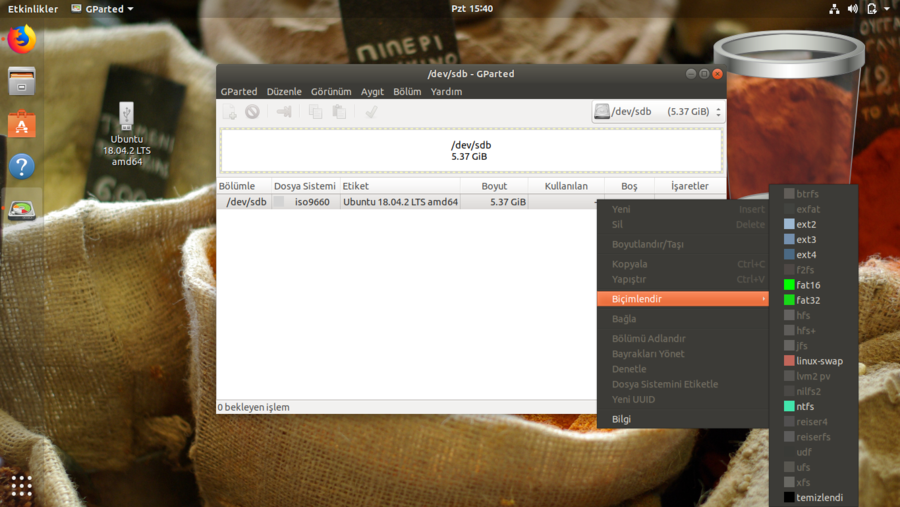The height and width of the screenshot is (507, 900).
Task: Sort by the Etiket column header
Action: coord(400,186)
